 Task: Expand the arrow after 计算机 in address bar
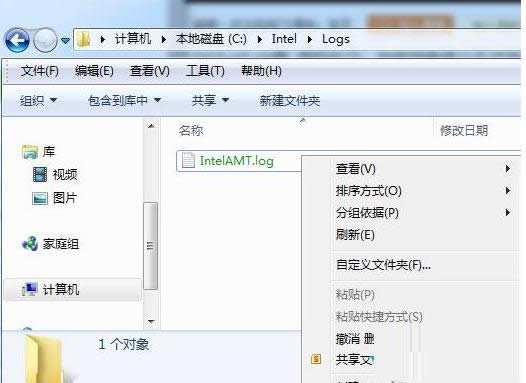point(163,40)
